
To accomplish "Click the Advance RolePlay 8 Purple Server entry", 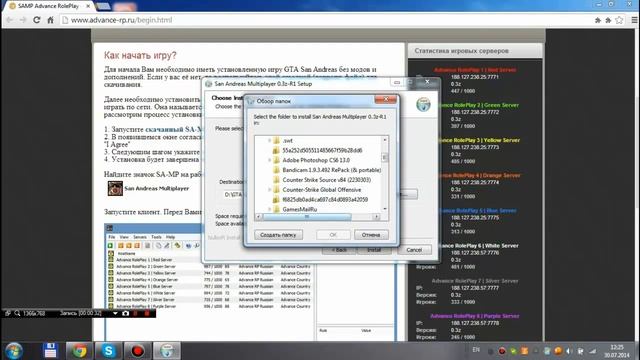I will click(475, 316).
